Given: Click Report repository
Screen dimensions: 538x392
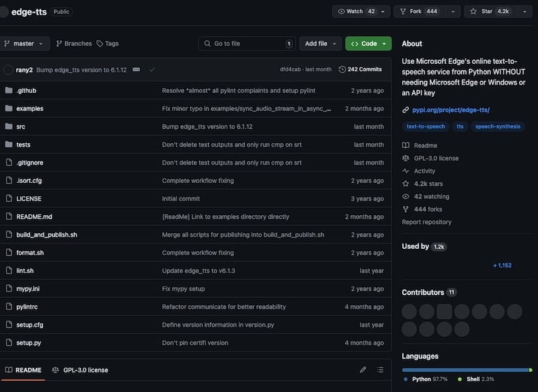Looking at the screenshot, I should (426, 222).
